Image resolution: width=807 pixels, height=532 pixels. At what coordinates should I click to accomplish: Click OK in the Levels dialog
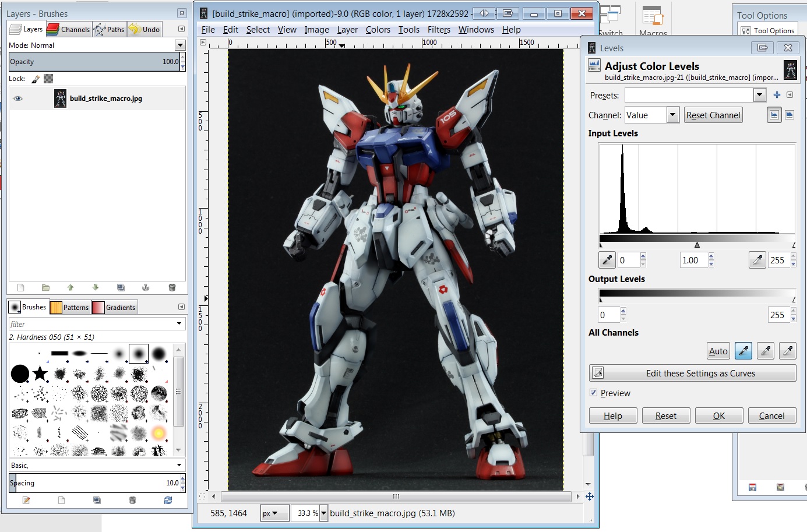(x=719, y=415)
